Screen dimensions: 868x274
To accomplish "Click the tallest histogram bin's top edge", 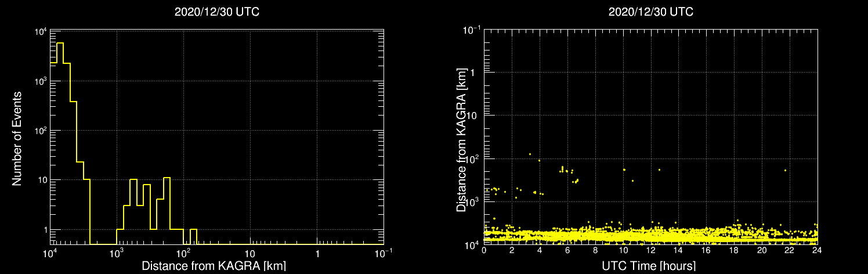I will tap(60, 43).
